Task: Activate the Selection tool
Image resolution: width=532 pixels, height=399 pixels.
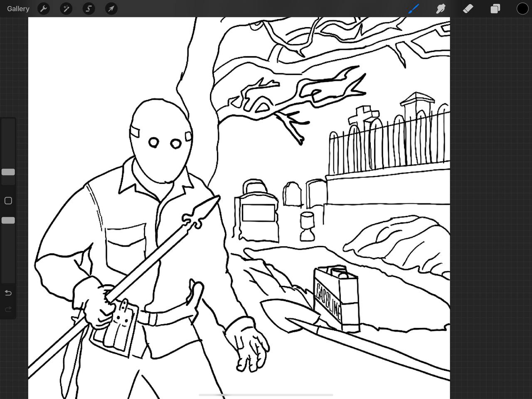Action: 89,8
